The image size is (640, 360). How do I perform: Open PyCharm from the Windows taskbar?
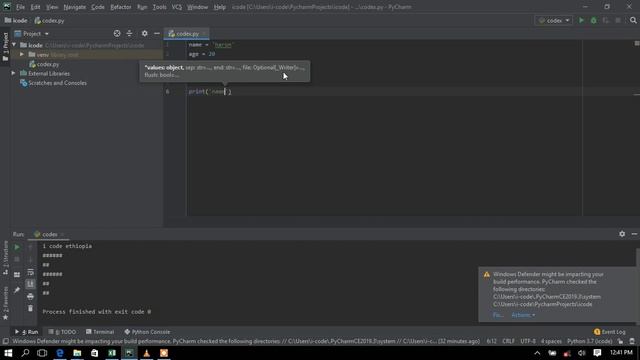pyautogui.click(x=129, y=353)
